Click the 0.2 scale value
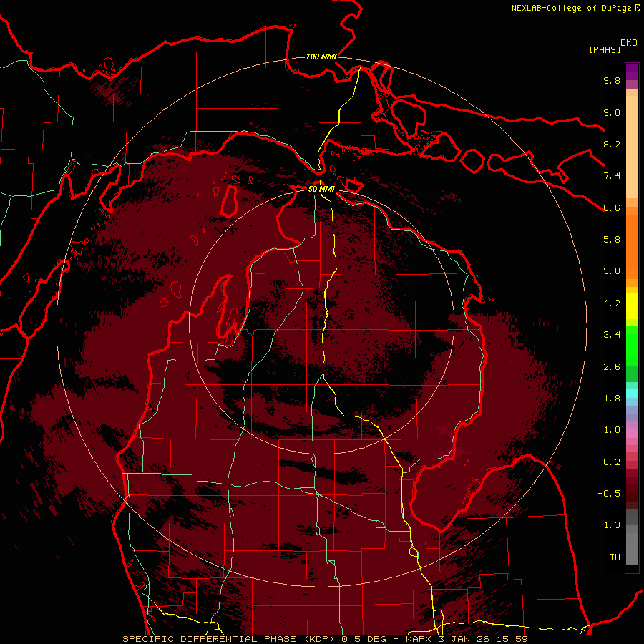The height and width of the screenshot is (644, 644). [612, 462]
